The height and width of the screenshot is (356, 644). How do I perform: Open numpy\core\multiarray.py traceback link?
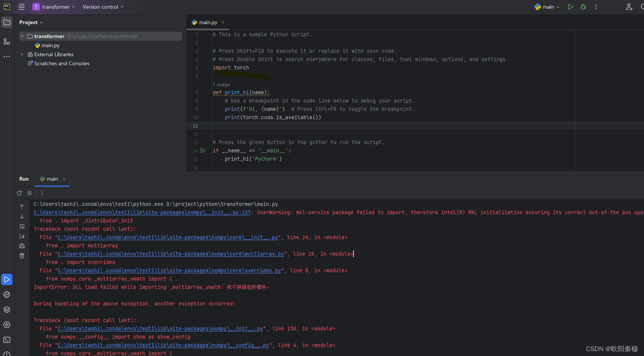[x=171, y=254]
